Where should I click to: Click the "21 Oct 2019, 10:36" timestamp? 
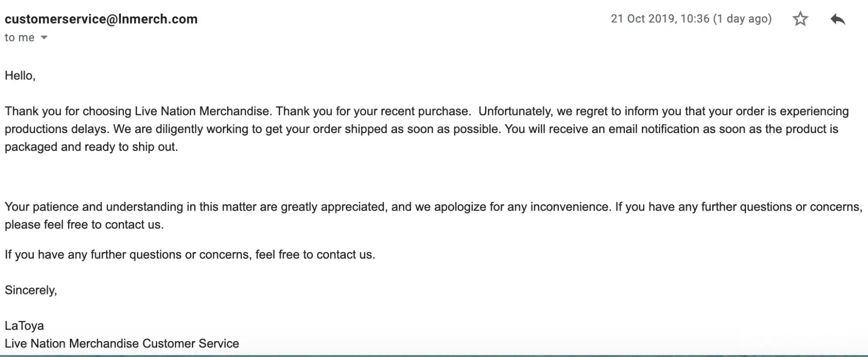point(660,19)
